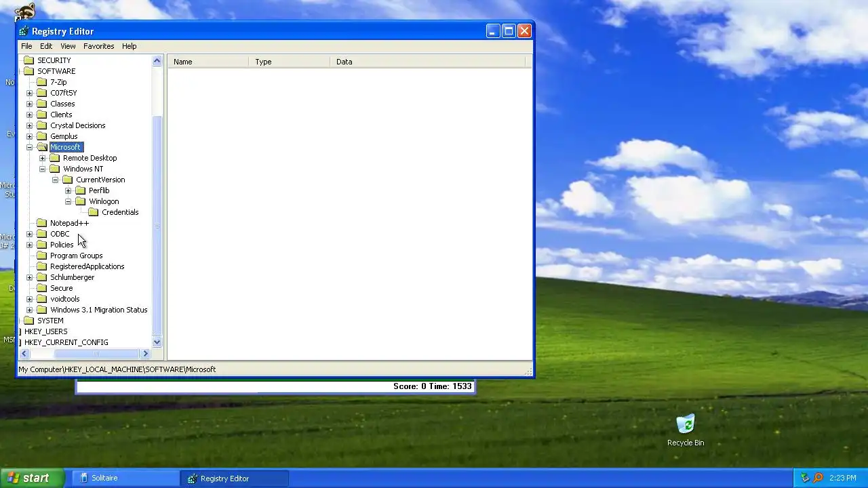Expand the C07ft5Y key
Screen dimensions: 868x488
coord(29,93)
